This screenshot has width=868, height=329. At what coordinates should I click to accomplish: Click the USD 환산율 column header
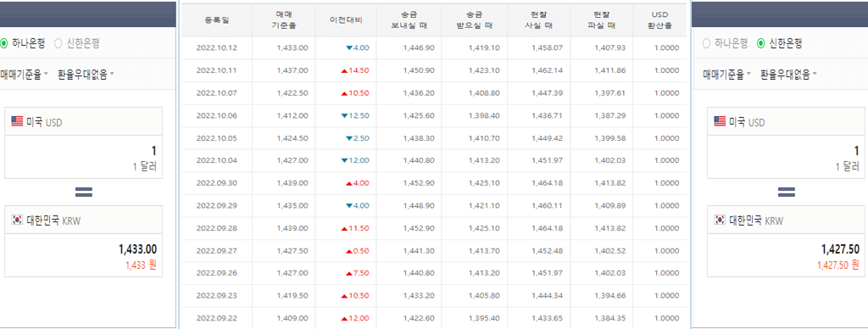tap(659, 20)
